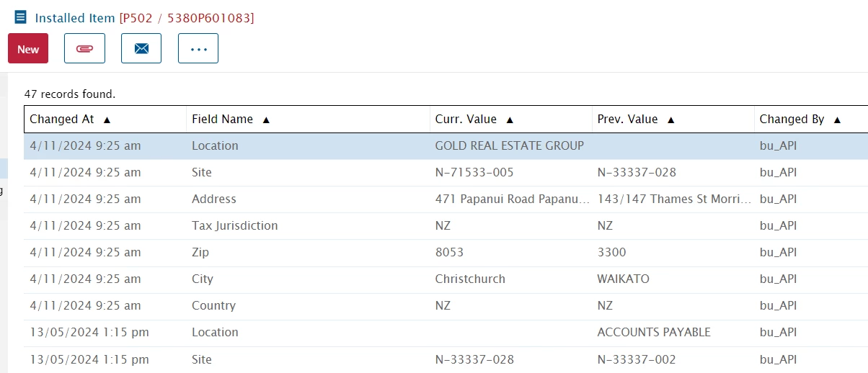This screenshot has height=373, width=868.
Task: Select the 143/147 Thames St previous address
Action: [674, 199]
